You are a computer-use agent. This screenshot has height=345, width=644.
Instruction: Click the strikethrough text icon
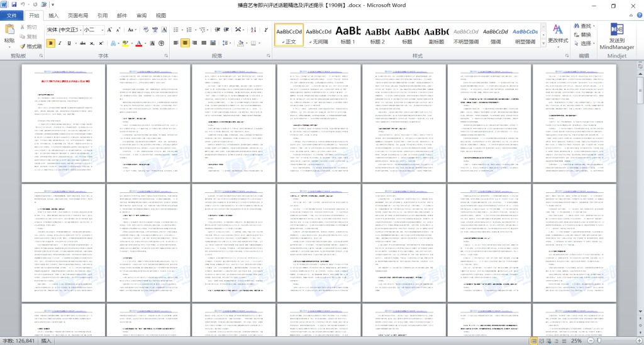(x=81, y=43)
